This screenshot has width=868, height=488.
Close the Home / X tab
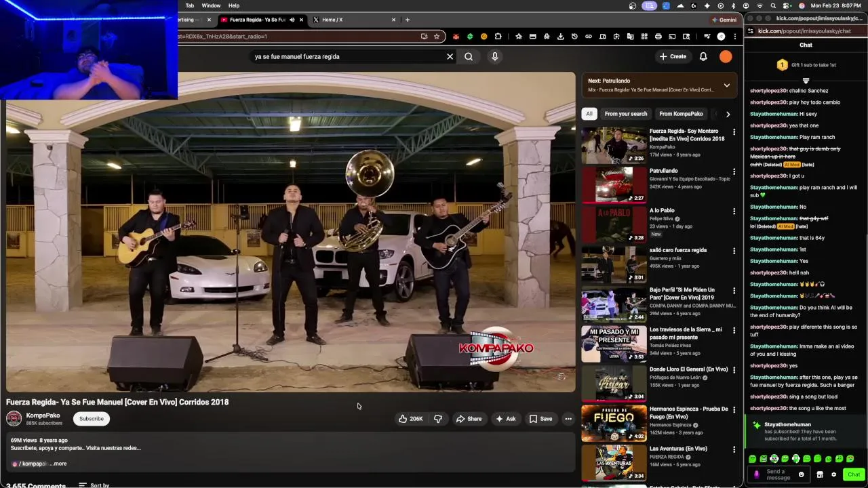(x=393, y=20)
